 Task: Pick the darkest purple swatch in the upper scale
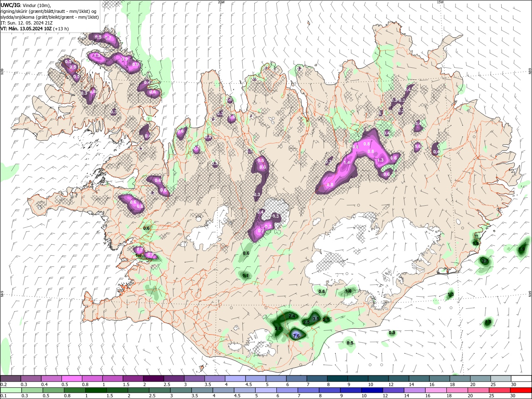click(x=153, y=379)
